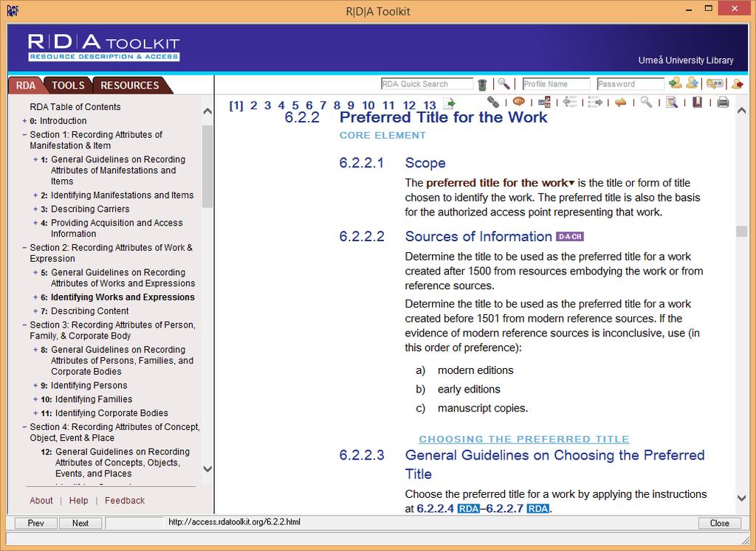Click the 'Choosing the Preferred Title' heading link
Viewport: 756px width, 551px height.
[524, 440]
